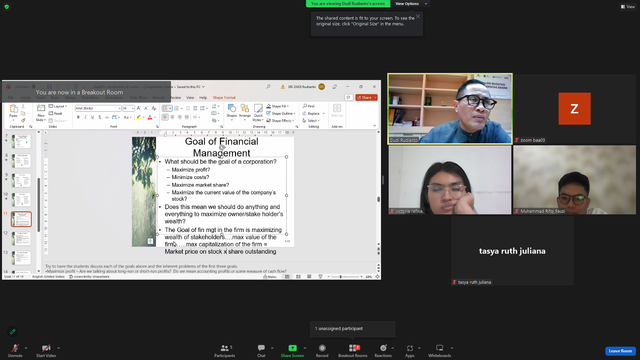This screenshot has width=640, height=360.
Task: Open the Whiteboards icon
Action: (440, 348)
